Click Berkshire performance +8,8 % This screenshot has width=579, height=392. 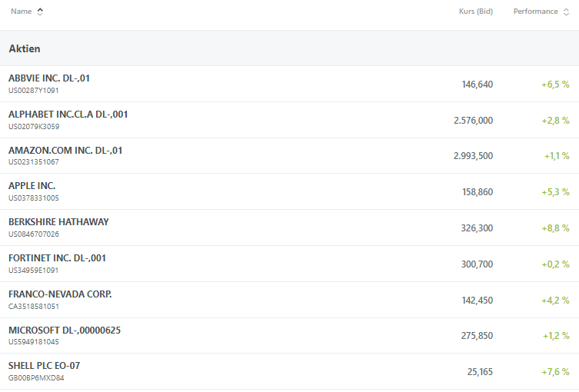tap(555, 228)
